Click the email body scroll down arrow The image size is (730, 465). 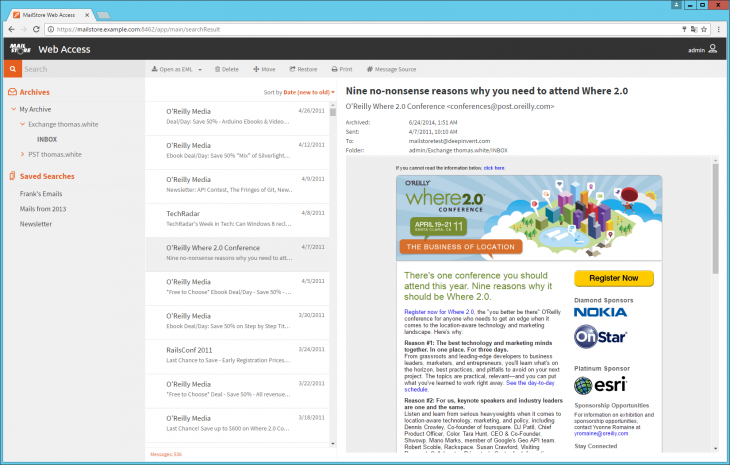click(x=715, y=448)
